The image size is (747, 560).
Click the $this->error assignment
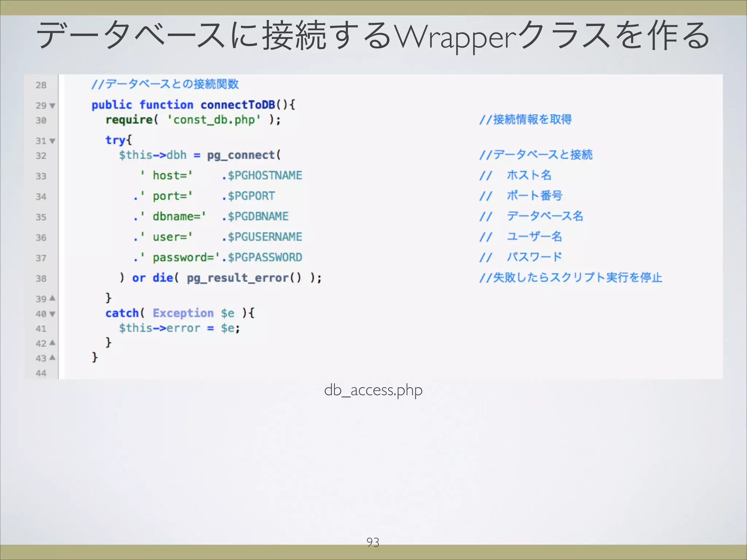point(179,328)
